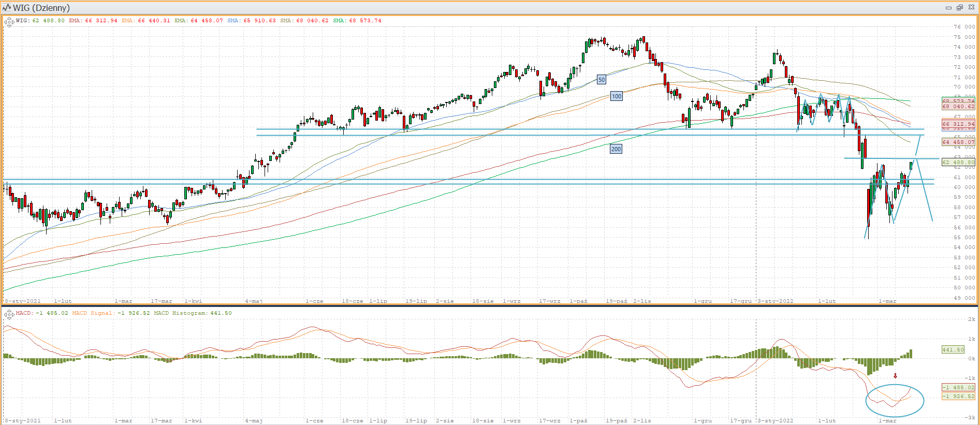Click the pan control icon in MACD panel
This screenshot has width=980, height=425.
click(x=9, y=314)
